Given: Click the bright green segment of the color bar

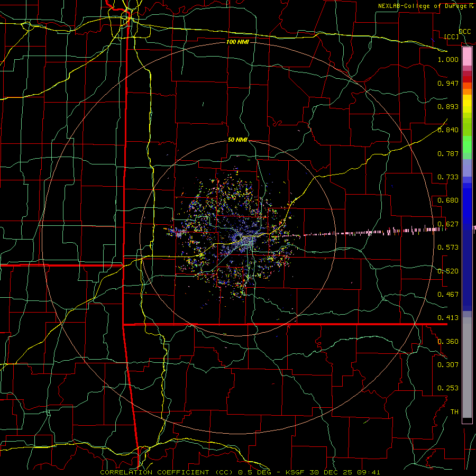Looking at the screenshot, I should pos(467,144).
